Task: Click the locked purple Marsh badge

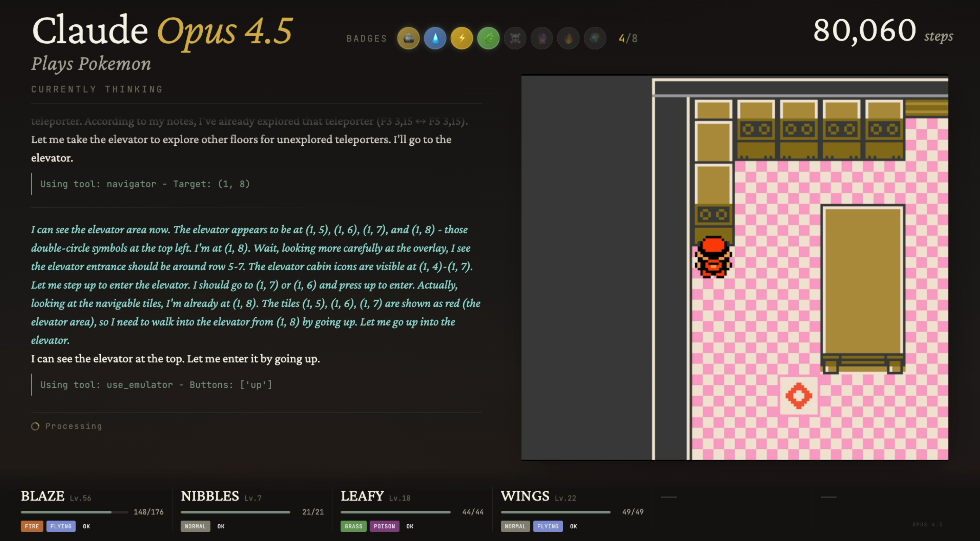Action: coord(542,38)
